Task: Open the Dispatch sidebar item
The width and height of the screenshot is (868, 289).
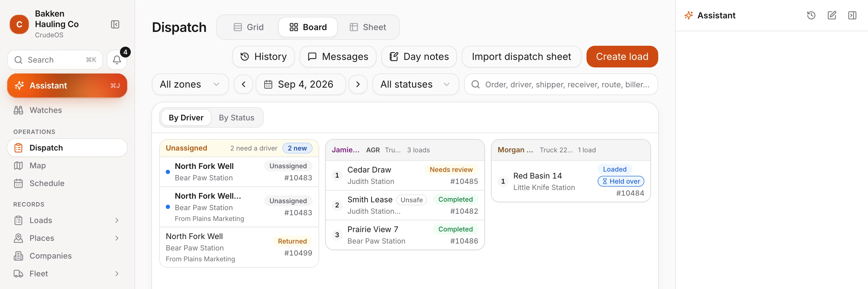Action: point(68,148)
